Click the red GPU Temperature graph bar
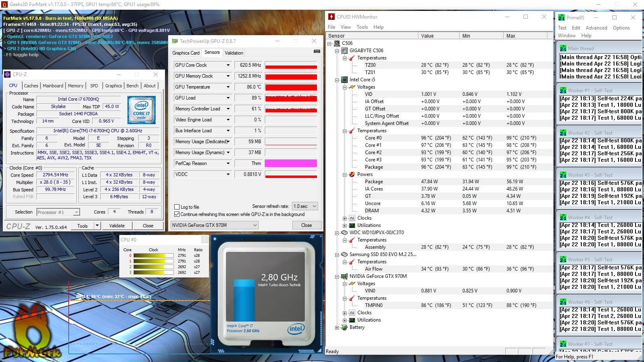 (291, 87)
